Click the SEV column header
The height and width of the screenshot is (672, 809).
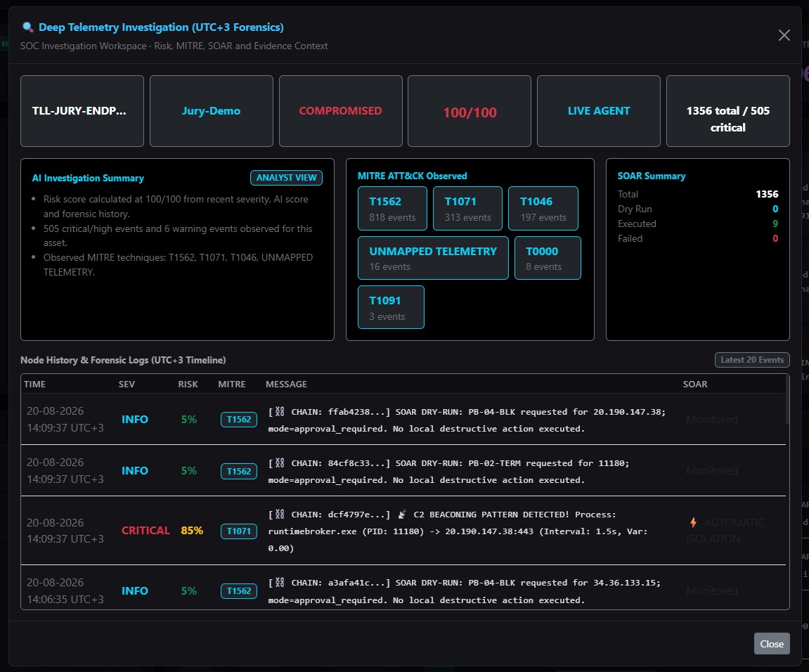click(x=127, y=384)
